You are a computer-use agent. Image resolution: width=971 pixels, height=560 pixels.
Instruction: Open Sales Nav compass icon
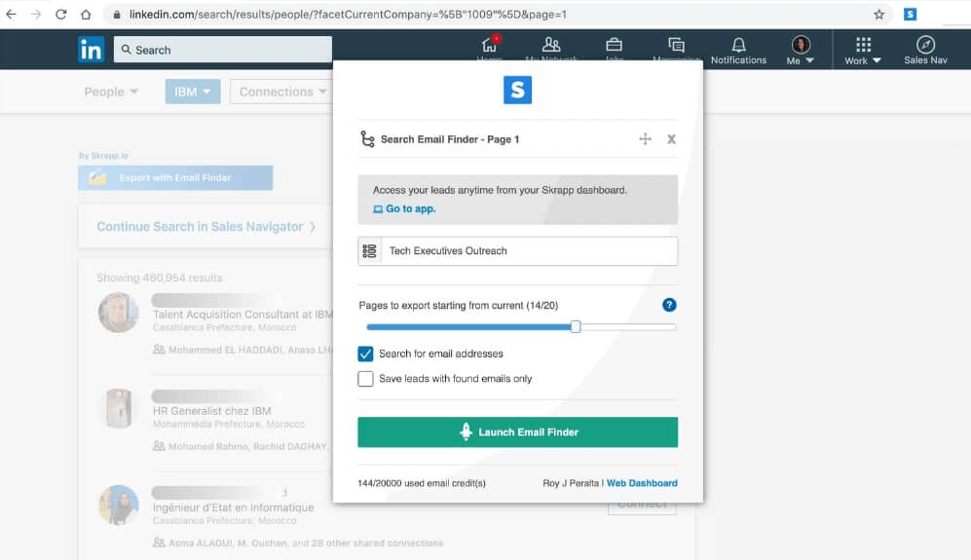(x=925, y=46)
